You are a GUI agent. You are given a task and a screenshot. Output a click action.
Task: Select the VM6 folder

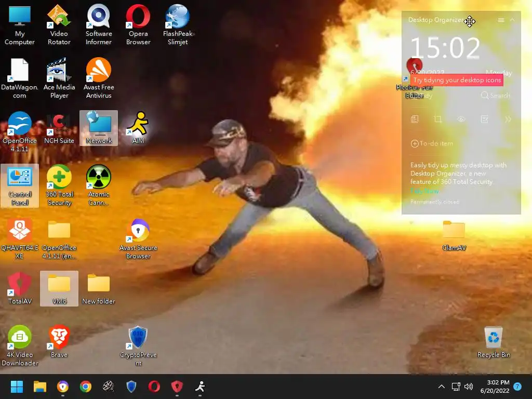click(59, 288)
